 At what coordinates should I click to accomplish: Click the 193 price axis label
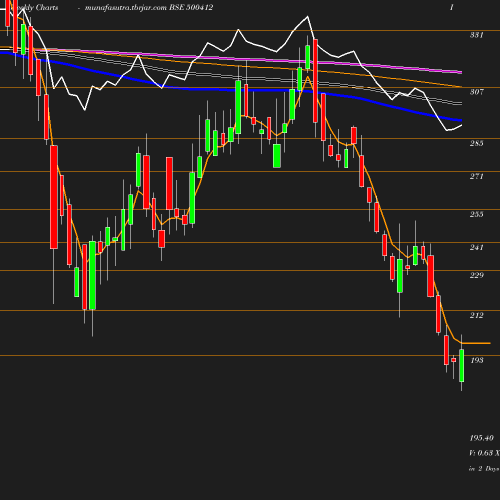[x=477, y=360]
